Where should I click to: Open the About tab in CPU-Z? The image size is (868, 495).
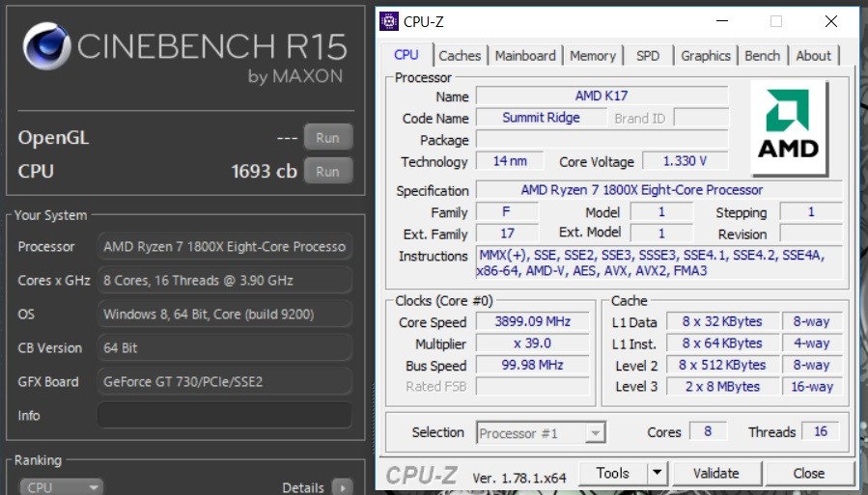pos(813,56)
